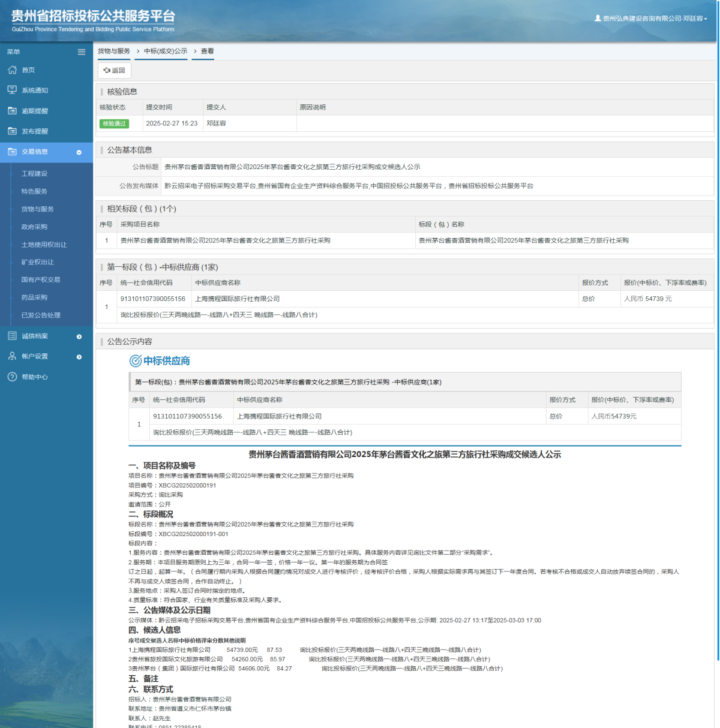Open 帮助中心 in the sidebar
The image size is (720, 728).
35,377
